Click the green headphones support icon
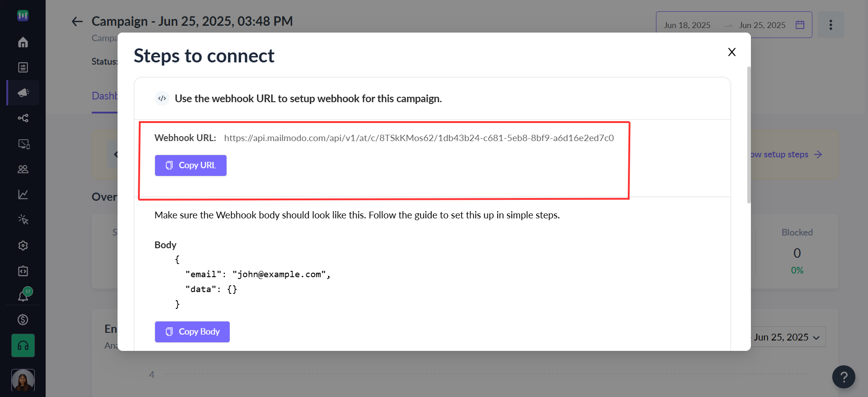 [x=23, y=346]
